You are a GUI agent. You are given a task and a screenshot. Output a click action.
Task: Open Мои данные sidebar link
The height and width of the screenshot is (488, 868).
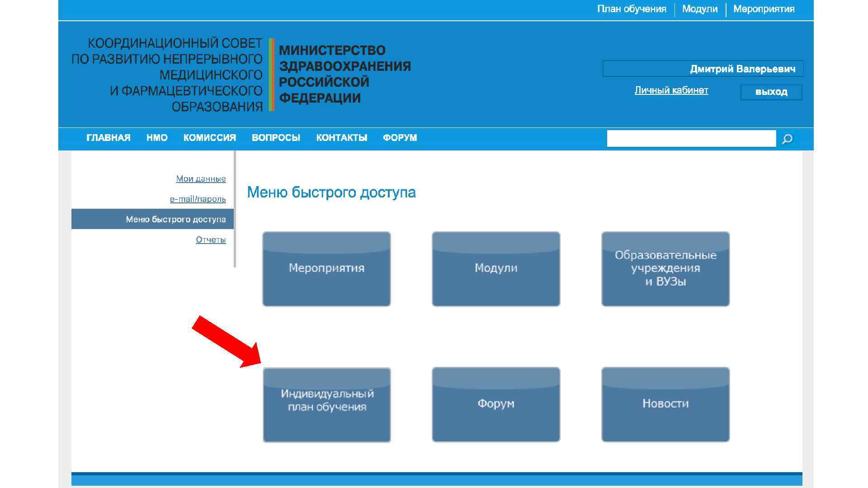tap(201, 179)
